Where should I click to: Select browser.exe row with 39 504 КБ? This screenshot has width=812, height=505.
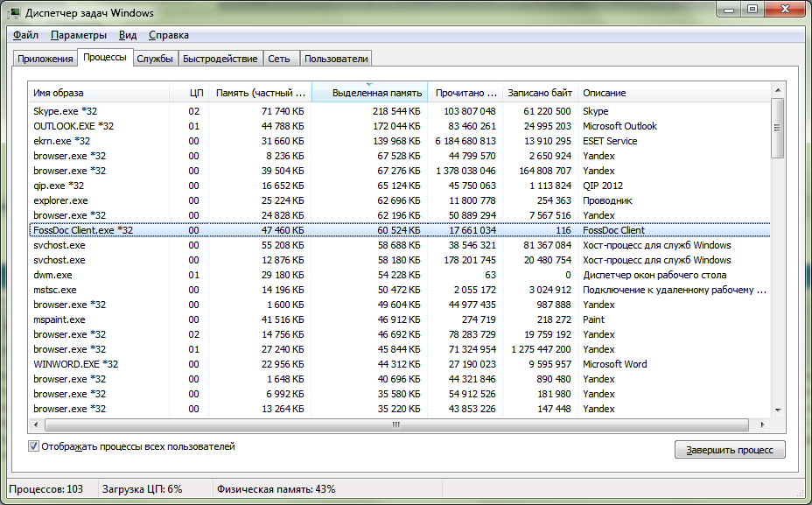(x=399, y=171)
